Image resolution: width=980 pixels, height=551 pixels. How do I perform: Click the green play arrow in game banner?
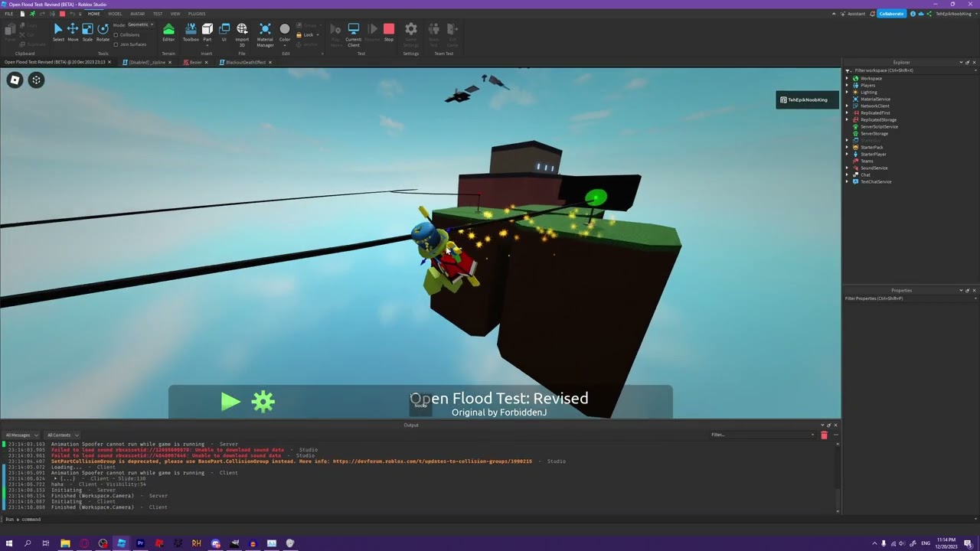[x=230, y=402]
